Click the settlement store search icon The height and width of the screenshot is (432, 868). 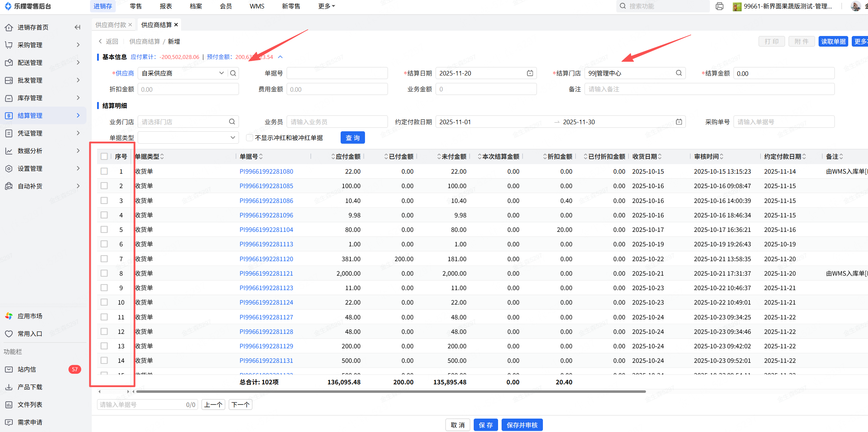(x=679, y=73)
